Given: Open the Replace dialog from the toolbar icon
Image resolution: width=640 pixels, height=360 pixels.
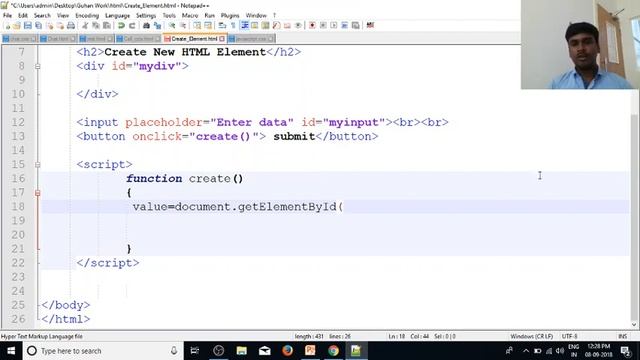Looking at the screenshot, I should pos(157,26).
